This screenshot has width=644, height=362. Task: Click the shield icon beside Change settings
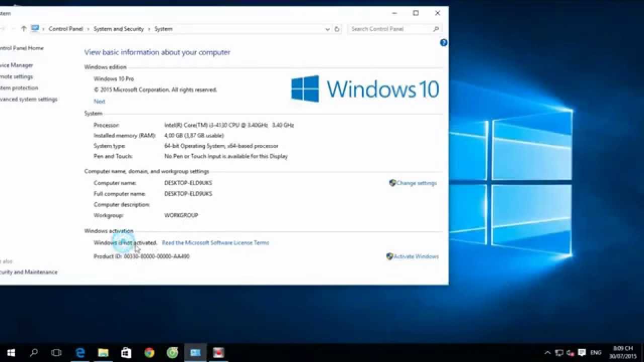click(392, 183)
